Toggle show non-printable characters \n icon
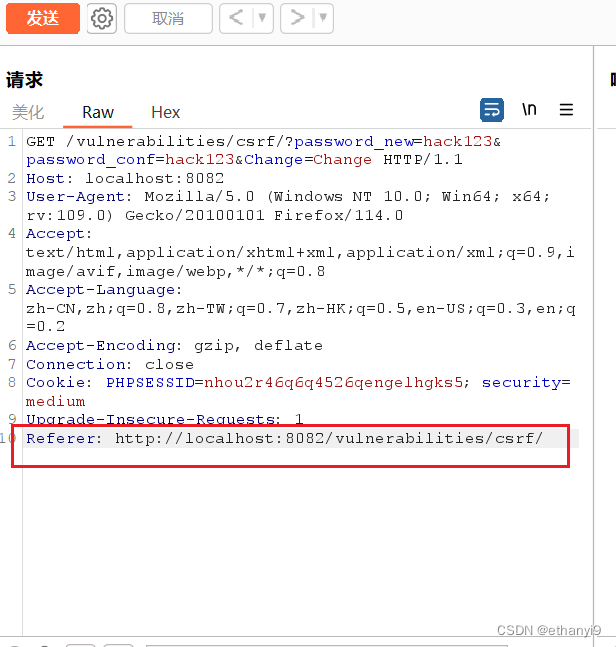Image resolution: width=616 pixels, height=647 pixels. coord(529,110)
